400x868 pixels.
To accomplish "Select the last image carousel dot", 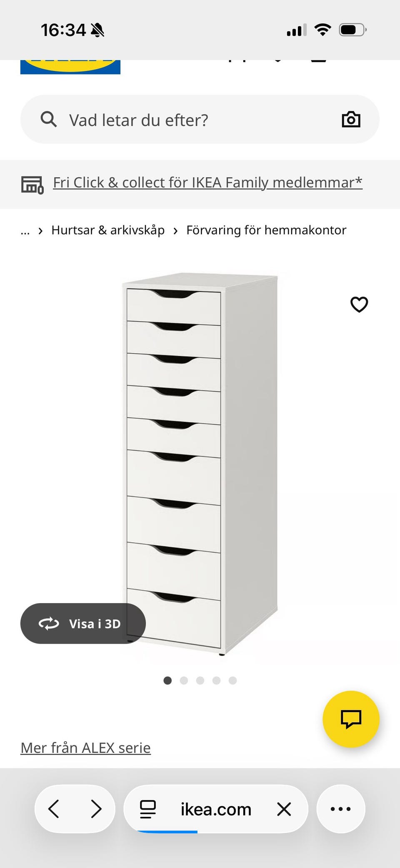I will 232,681.
